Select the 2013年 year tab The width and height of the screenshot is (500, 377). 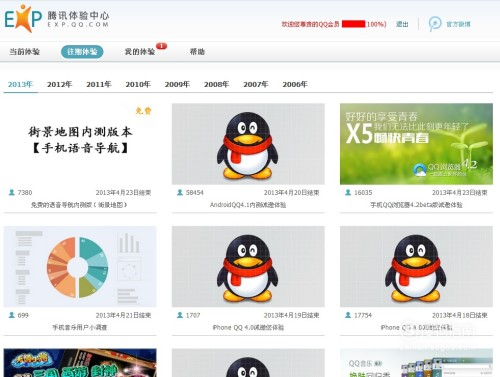point(20,84)
